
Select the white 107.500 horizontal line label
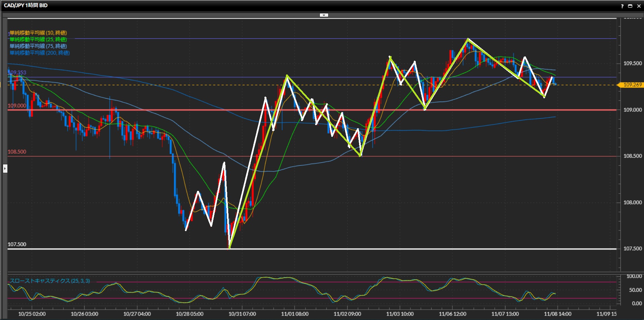pyautogui.click(x=17, y=244)
